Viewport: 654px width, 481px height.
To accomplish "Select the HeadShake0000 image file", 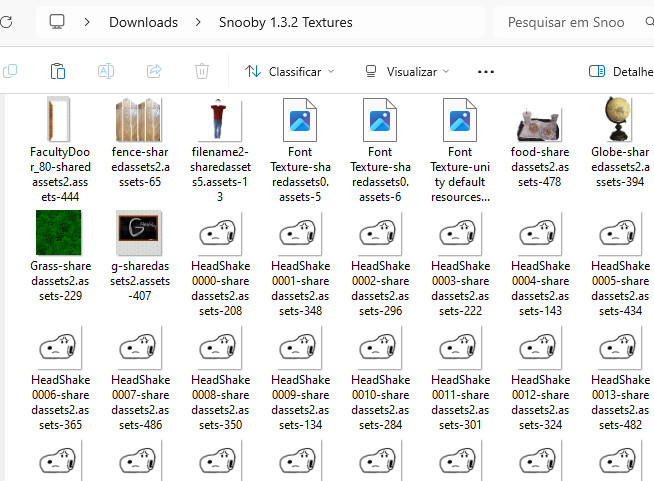I will click(x=219, y=235).
